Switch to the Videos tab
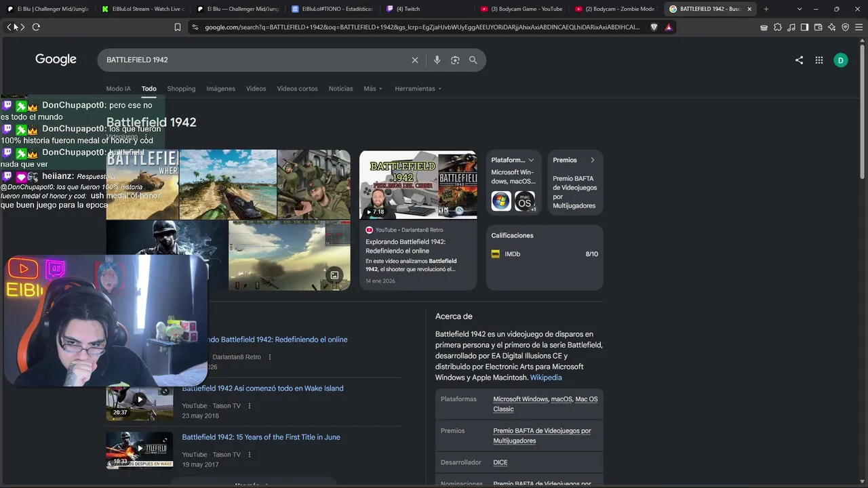Image resolution: width=868 pixels, height=488 pixels. pos(256,89)
